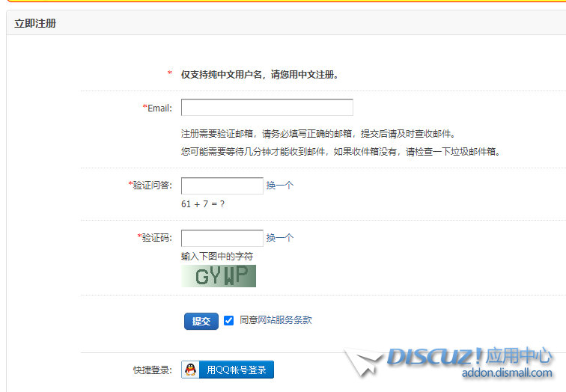Log in with 用QQ帐号登录 button

pos(228,370)
